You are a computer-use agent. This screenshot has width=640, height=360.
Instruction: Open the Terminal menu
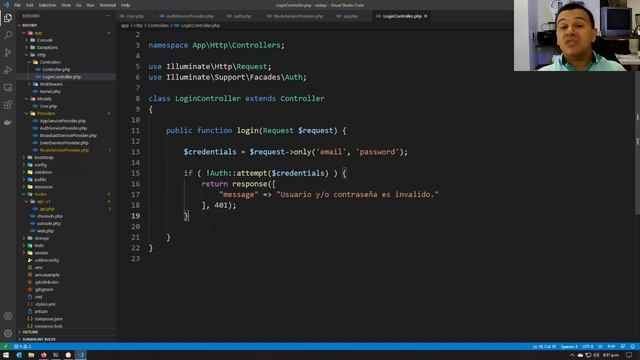108,5
